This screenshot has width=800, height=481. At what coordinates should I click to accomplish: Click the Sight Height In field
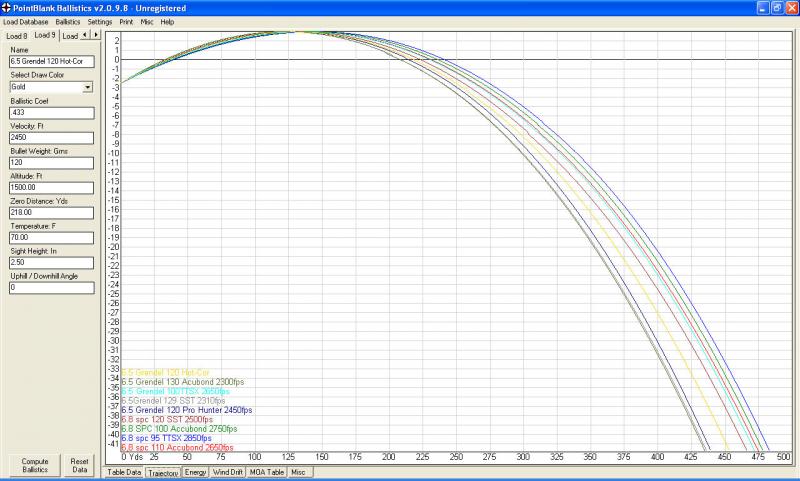click(x=50, y=262)
